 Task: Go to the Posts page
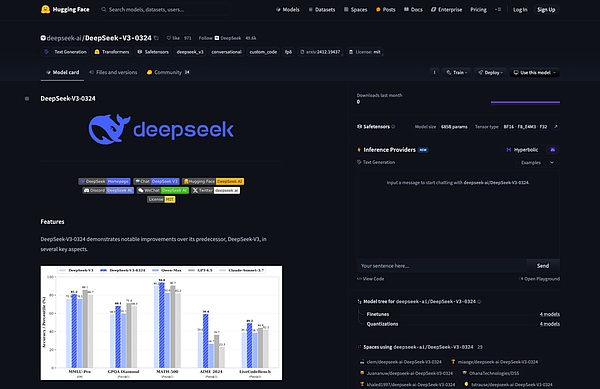[385, 10]
